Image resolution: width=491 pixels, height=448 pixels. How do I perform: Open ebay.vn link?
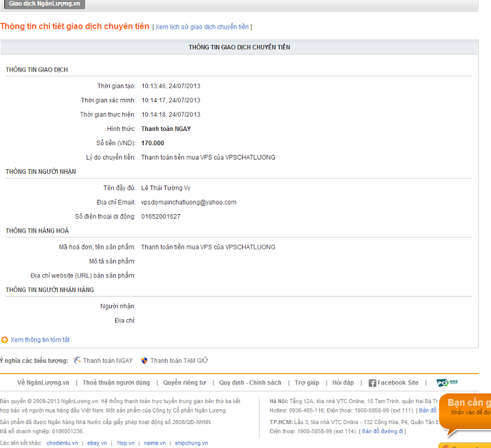tap(97, 443)
